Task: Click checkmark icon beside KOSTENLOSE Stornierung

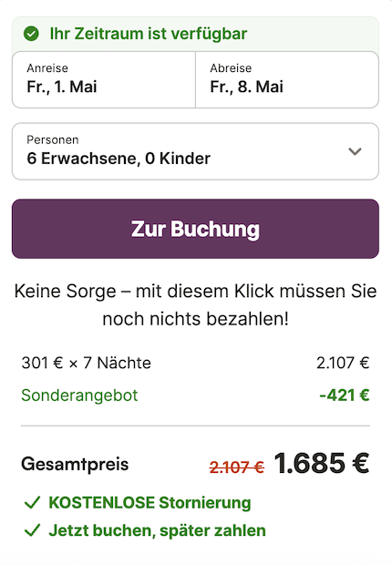Action: pyautogui.click(x=32, y=503)
